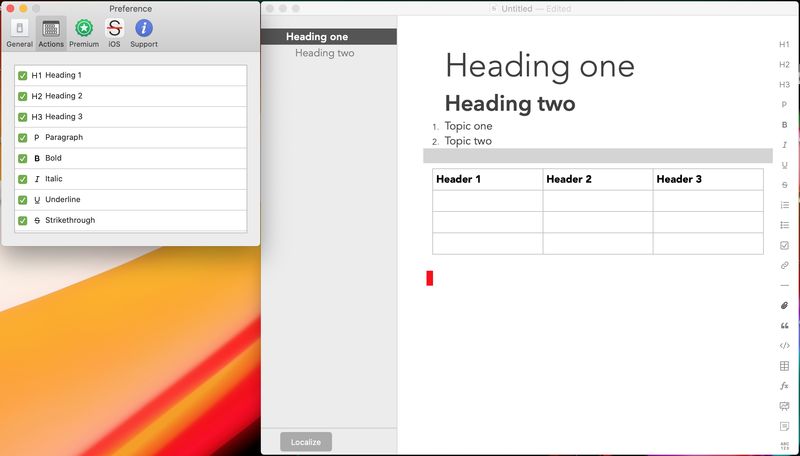Viewport: 800px width, 456px height.
Task: Click the Topic two list item
Action: tap(468, 141)
